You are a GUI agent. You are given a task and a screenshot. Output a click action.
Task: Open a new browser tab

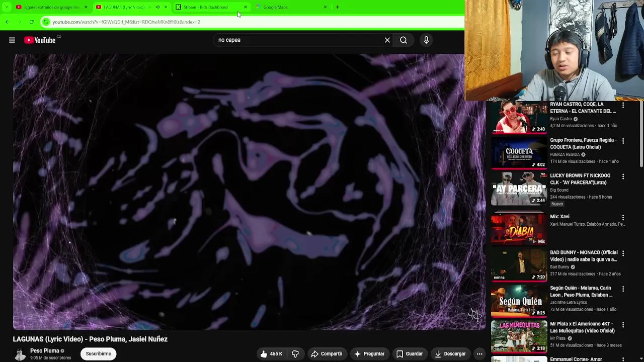(x=337, y=7)
